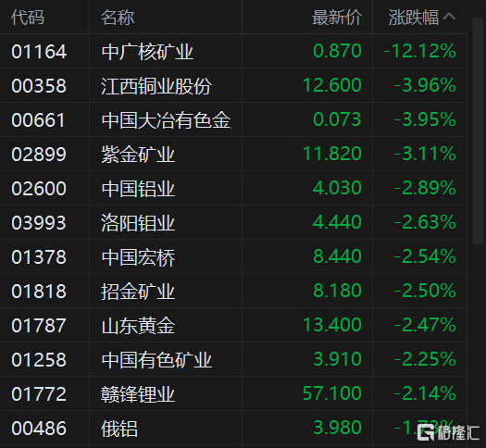The width and height of the screenshot is (486, 448).
Task: Select the 山东黄金 row
Action: 233,325
